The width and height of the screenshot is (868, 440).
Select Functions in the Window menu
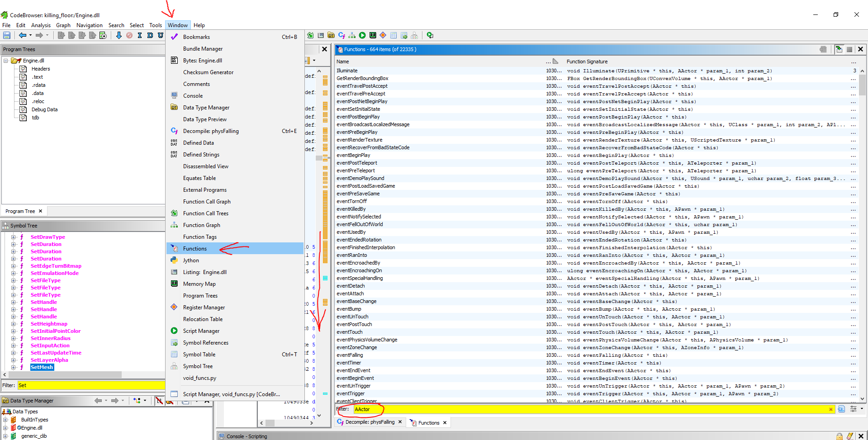point(195,249)
